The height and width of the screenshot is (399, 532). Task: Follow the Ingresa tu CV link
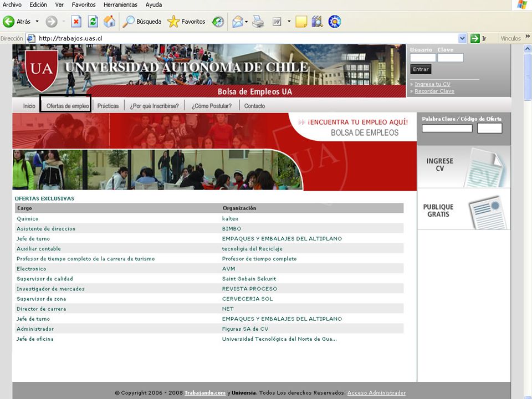(x=432, y=84)
